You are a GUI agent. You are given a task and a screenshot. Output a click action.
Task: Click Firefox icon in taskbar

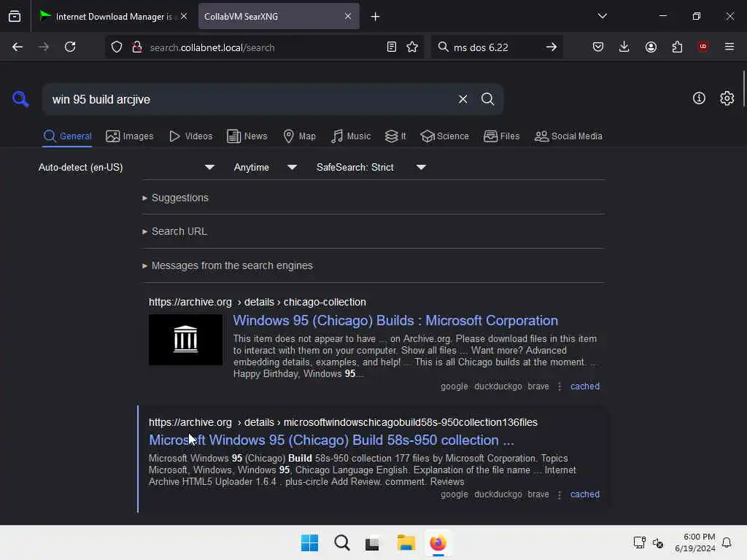(x=438, y=542)
